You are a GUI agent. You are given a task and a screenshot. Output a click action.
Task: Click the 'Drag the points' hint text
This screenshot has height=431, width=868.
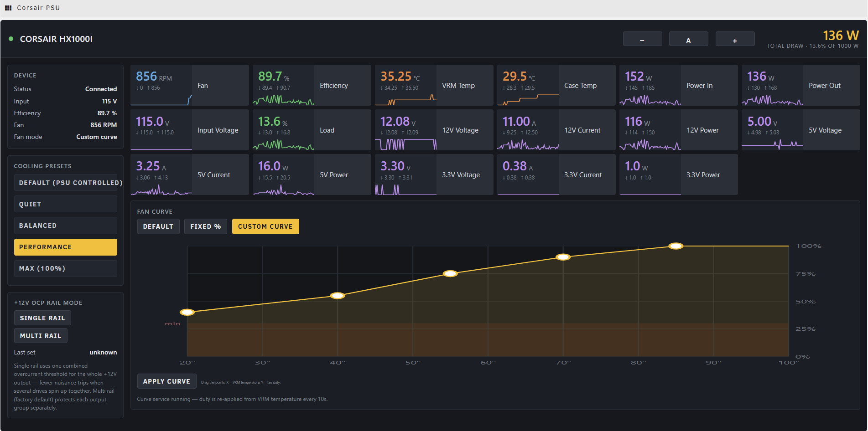point(241,382)
